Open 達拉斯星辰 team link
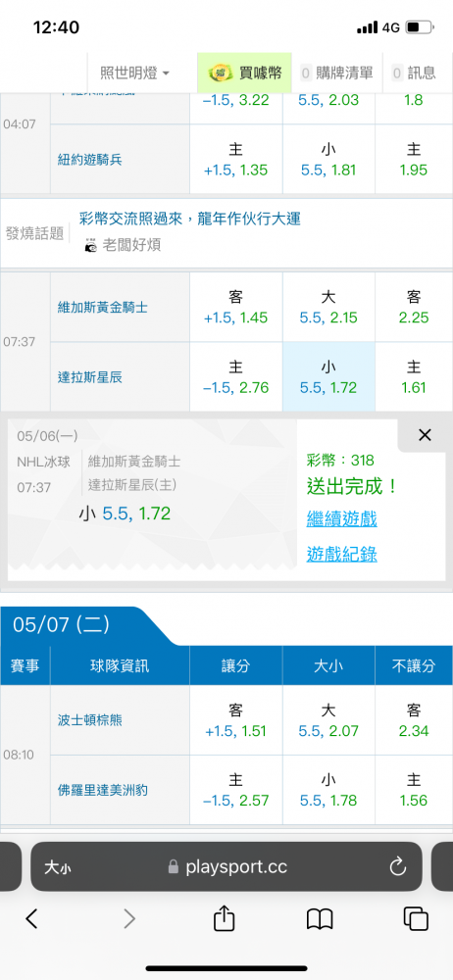The height and width of the screenshot is (980, 453). coord(90,377)
